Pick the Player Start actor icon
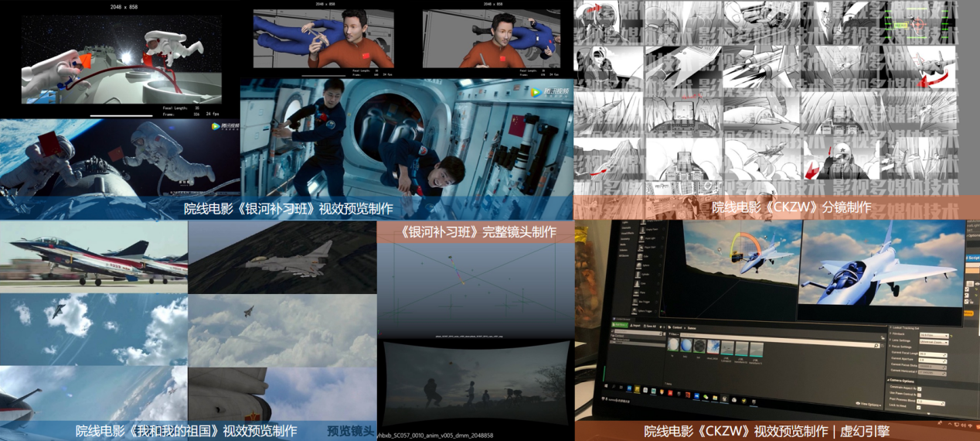Screen dimensions: 980x441 [x=641, y=248]
